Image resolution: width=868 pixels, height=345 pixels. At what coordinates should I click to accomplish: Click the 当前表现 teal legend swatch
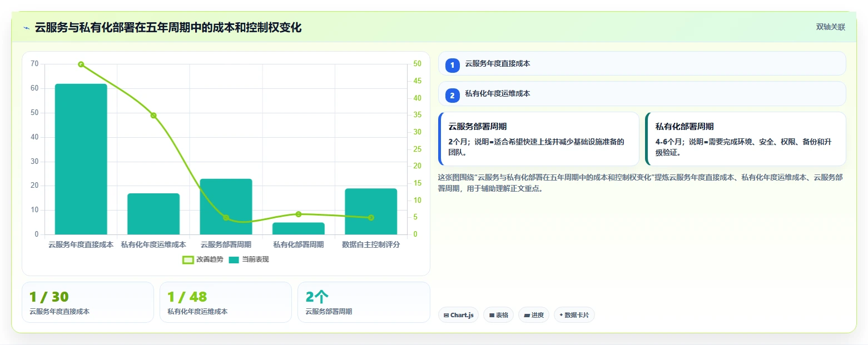(x=234, y=259)
